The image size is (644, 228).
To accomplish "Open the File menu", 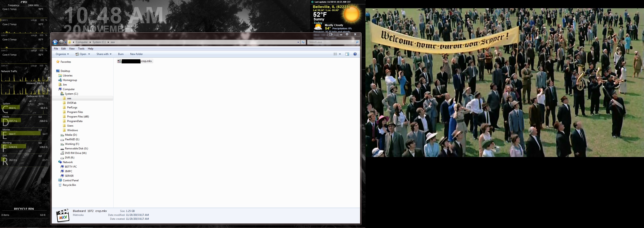I will [x=56, y=49].
